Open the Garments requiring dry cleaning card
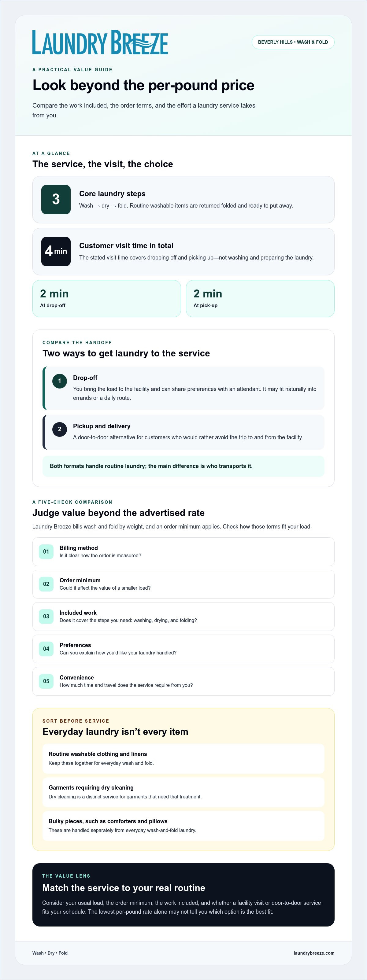 pyautogui.click(x=183, y=792)
